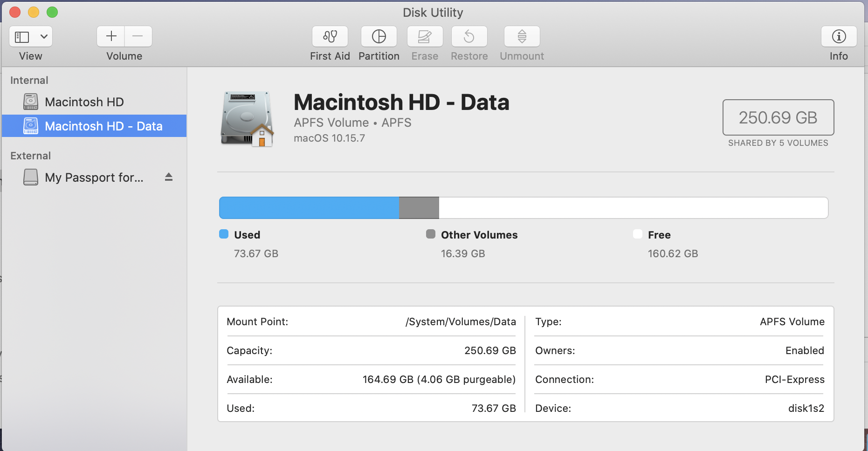The image size is (868, 451).
Task: Click the Owners Enabled value
Action: (805, 350)
